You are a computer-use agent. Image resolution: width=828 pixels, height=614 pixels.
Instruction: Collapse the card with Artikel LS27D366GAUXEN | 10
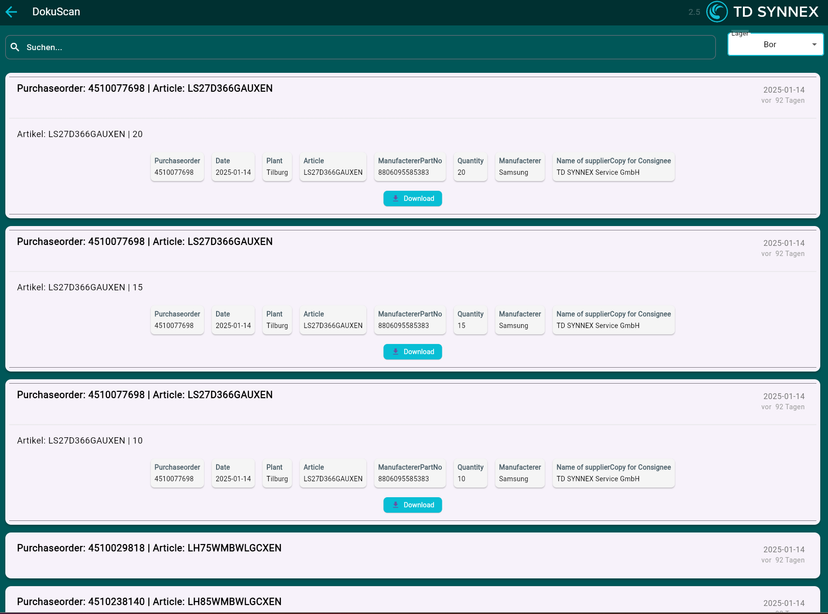pyautogui.click(x=412, y=401)
